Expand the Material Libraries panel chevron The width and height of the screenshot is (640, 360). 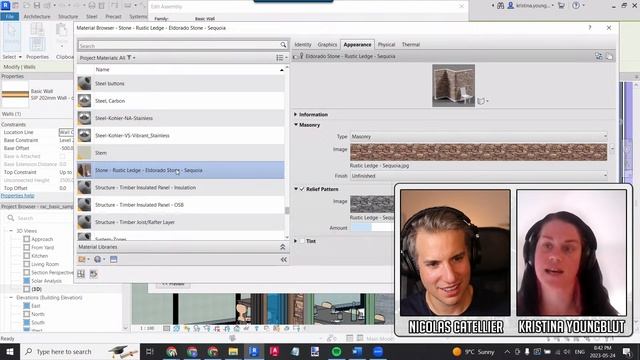282,247
